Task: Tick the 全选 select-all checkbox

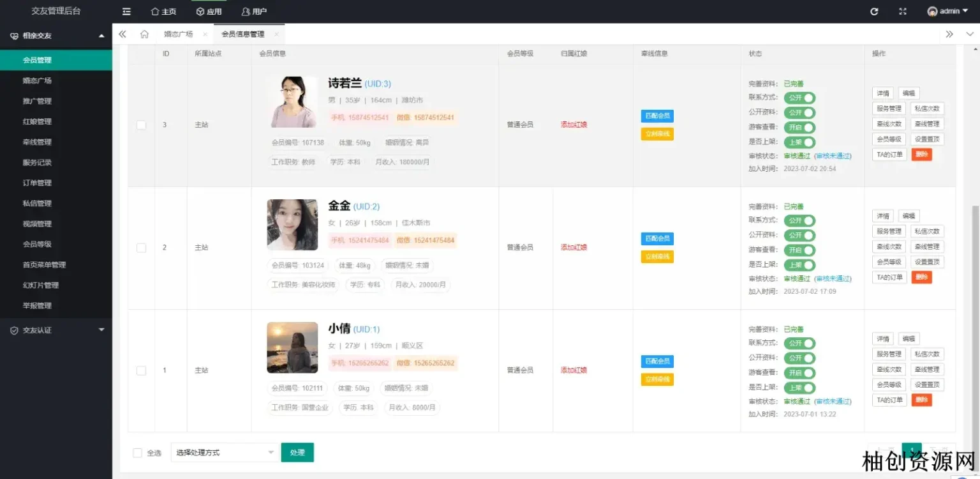Action: 137,453
